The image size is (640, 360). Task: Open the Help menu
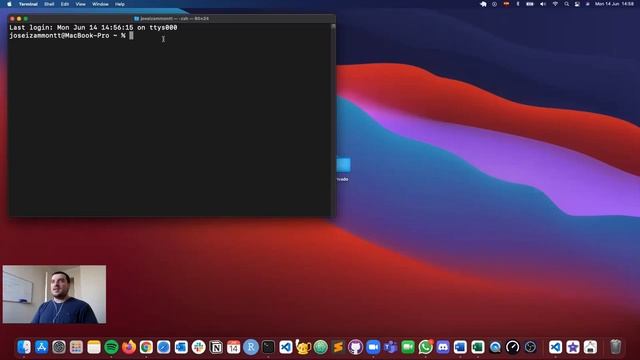pyautogui.click(x=120, y=4)
